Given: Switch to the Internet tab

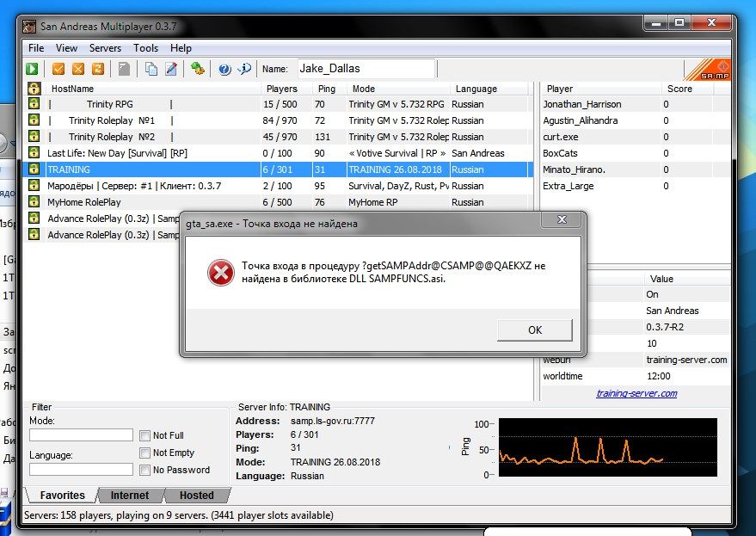Looking at the screenshot, I should click(130, 496).
